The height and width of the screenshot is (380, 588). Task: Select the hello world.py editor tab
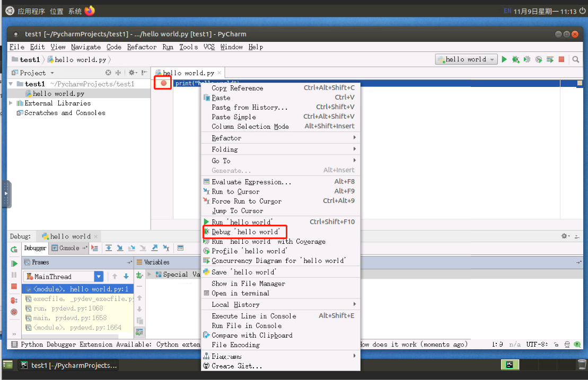[x=188, y=73]
